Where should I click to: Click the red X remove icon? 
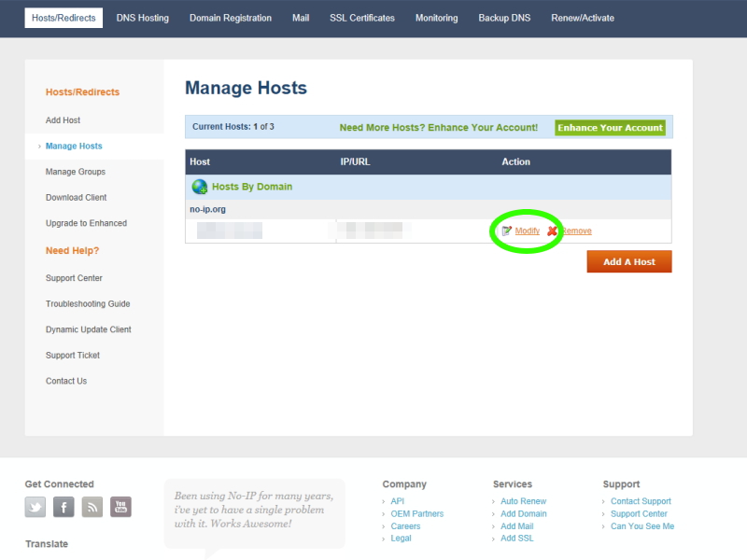tap(552, 231)
